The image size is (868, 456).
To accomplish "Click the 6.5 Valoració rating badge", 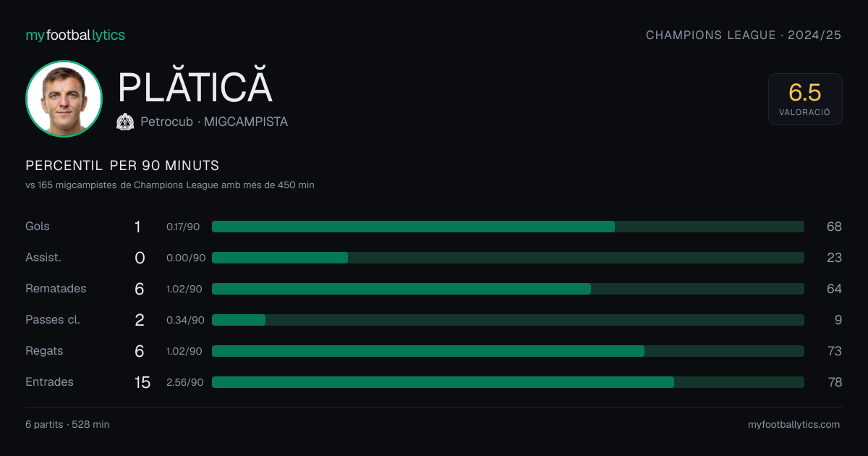I will (805, 99).
